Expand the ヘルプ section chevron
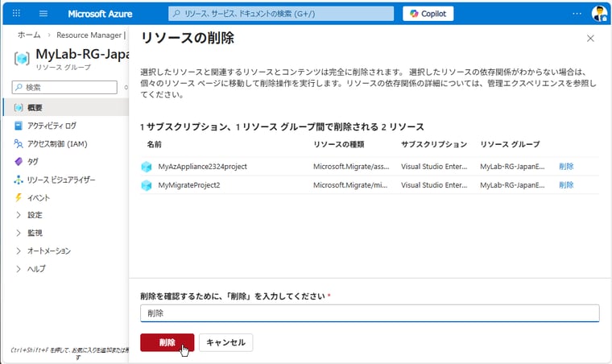This screenshot has width=612, height=364. tap(19, 269)
